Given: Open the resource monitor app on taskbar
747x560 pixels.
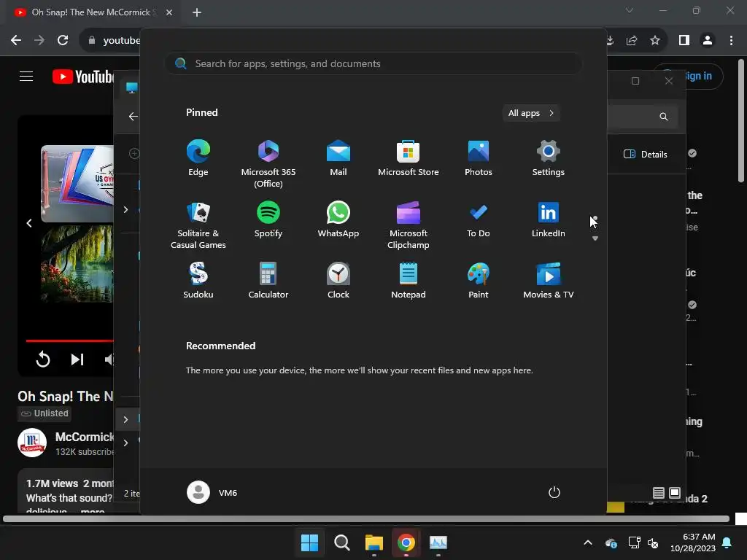Looking at the screenshot, I should click(438, 542).
